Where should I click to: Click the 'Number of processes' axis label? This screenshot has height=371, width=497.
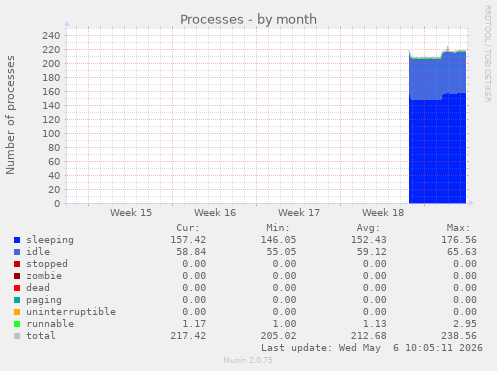[x=10, y=115]
